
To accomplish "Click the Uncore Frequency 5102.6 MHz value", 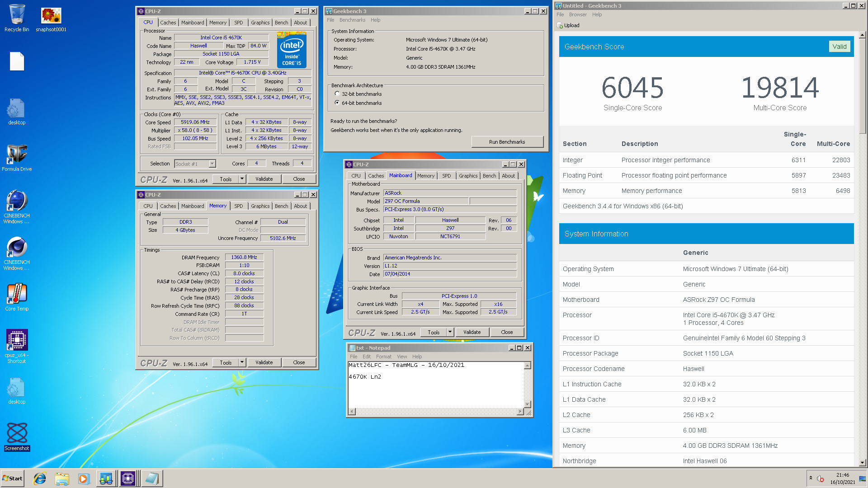I will click(x=283, y=239).
